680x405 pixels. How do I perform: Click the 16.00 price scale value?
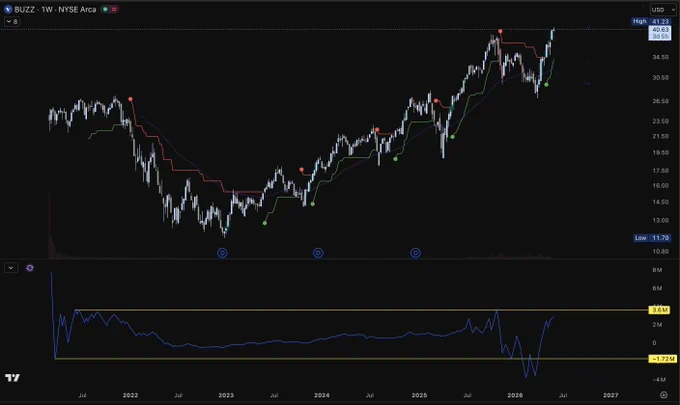[x=660, y=185]
